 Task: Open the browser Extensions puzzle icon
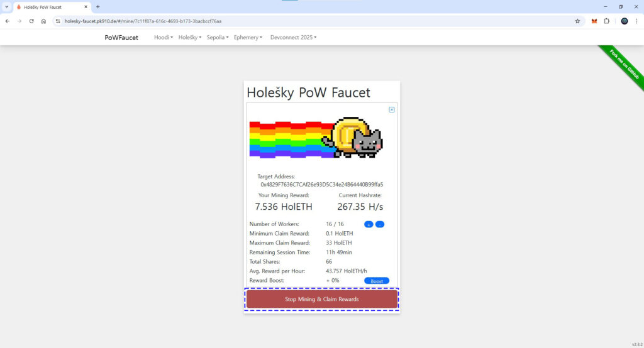tap(607, 21)
